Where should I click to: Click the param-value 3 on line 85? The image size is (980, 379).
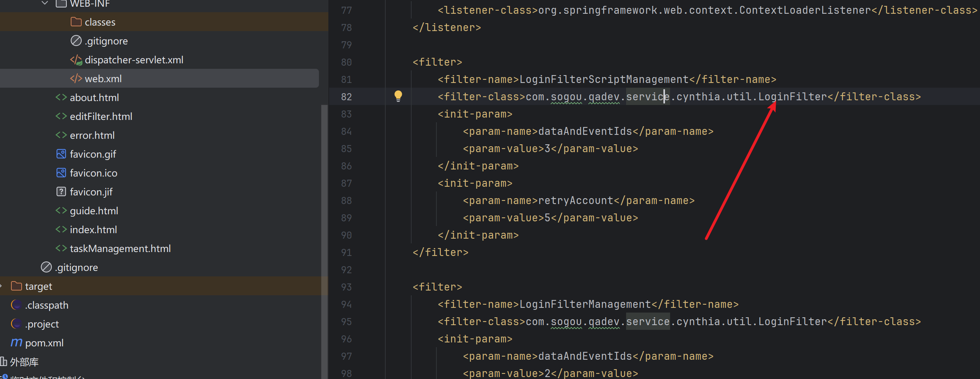[548, 149]
